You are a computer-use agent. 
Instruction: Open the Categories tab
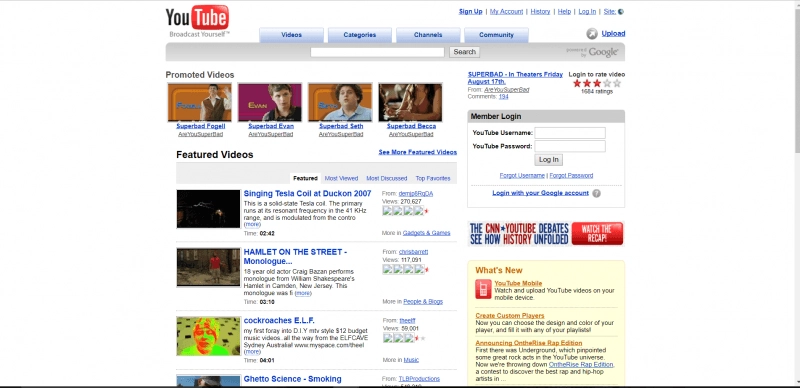click(360, 35)
